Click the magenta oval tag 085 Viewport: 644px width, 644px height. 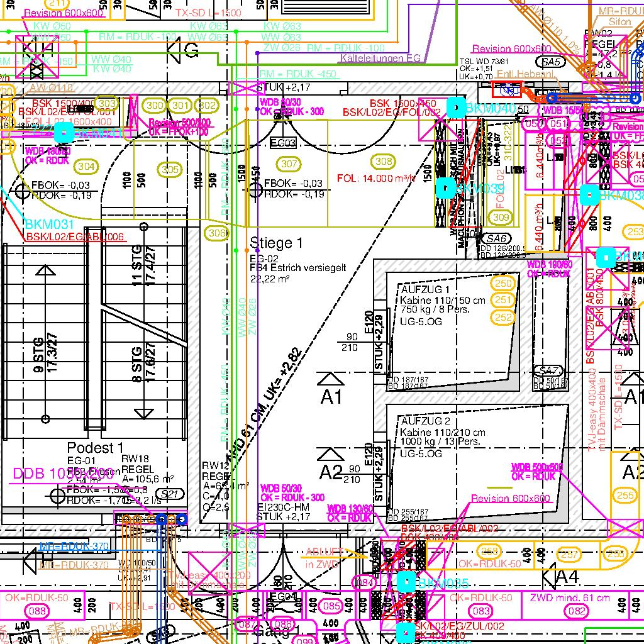[331, 606]
